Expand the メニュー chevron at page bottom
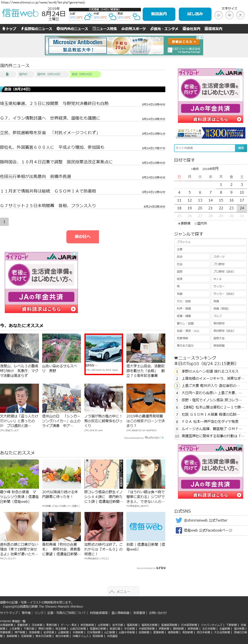The height and width of the screenshot is (644, 248). [x=112, y=591]
